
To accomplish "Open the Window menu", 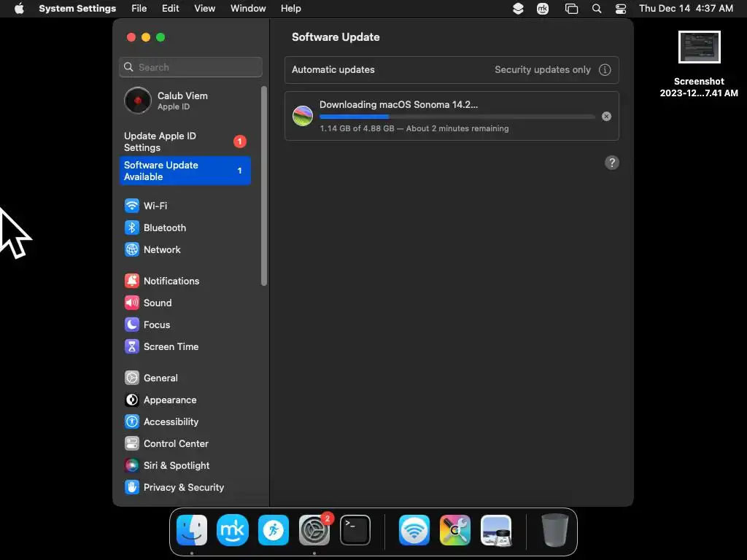I will pyautogui.click(x=248, y=9).
